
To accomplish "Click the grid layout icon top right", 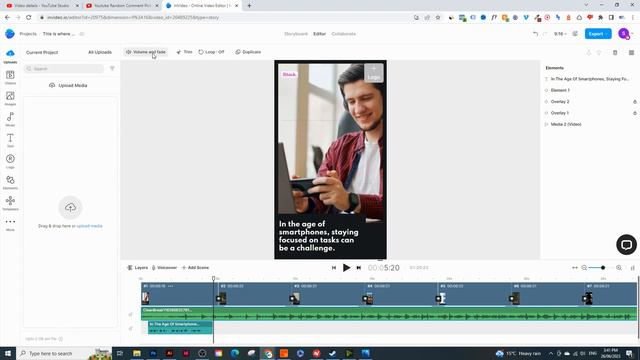I will (x=631, y=53).
